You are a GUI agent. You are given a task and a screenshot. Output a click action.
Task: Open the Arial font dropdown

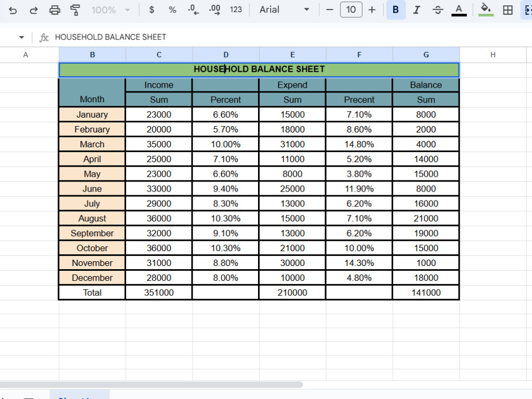(x=284, y=10)
